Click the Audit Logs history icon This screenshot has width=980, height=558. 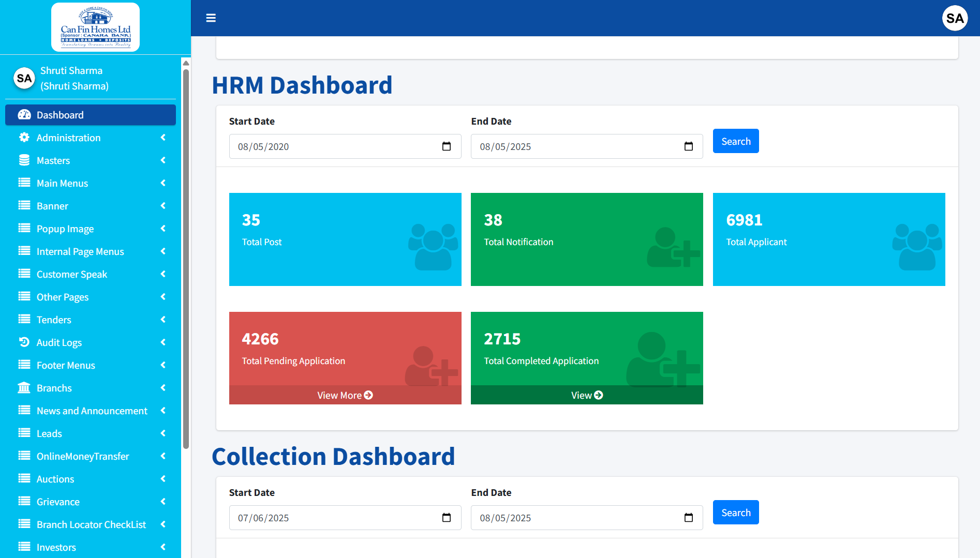click(x=24, y=342)
